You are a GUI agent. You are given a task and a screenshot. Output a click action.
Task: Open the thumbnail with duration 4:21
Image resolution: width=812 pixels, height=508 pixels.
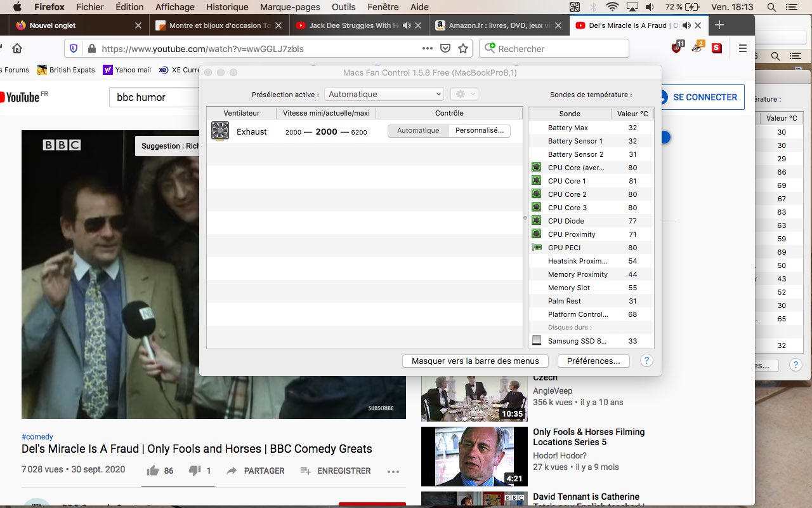pos(475,457)
